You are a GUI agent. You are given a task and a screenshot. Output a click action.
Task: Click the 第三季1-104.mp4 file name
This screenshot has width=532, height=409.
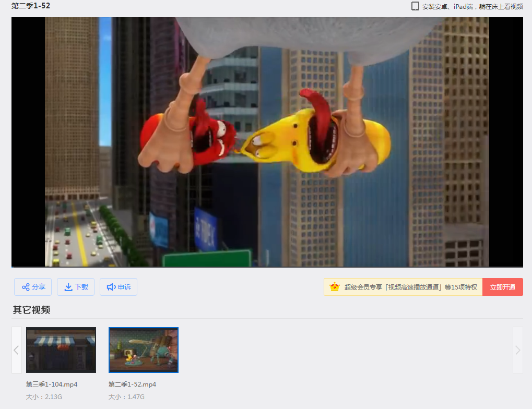pyautogui.click(x=52, y=384)
